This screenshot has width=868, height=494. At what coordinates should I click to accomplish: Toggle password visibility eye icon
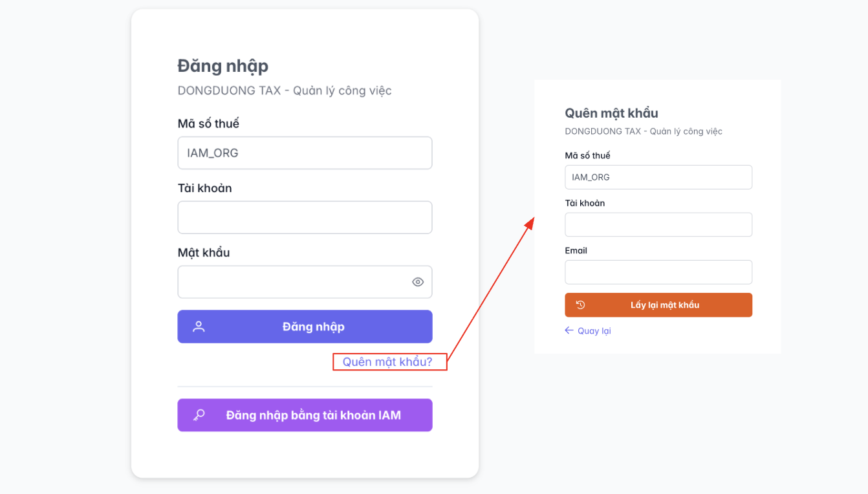click(418, 282)
